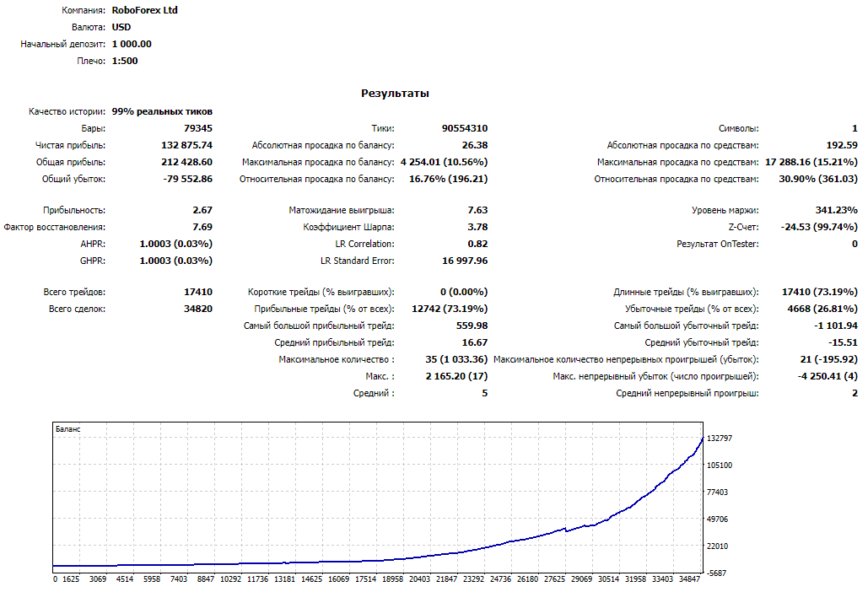Select gross profit 212 428.60
The height and width of the screenshot is (592, 868).
(186, 162)
